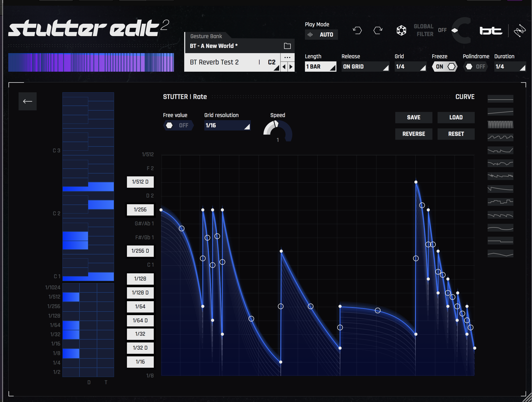Click the undo arrow icon

(357, 30)
